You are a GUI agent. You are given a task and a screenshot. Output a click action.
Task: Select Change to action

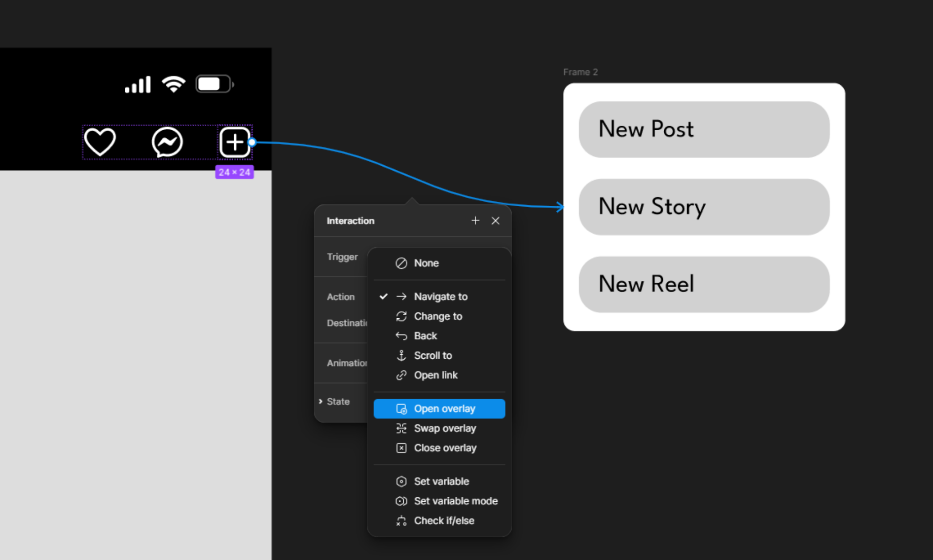pos(439,316)
